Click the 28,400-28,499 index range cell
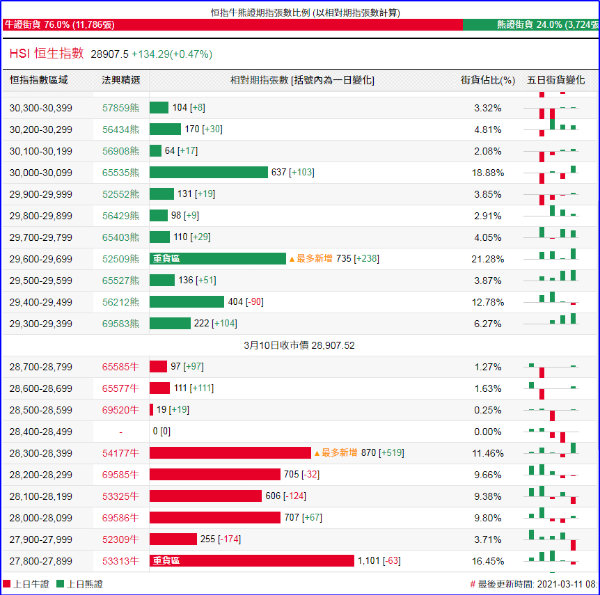This screenshot has width=600, height=595. pyautogui.click(x=41, y=432)
